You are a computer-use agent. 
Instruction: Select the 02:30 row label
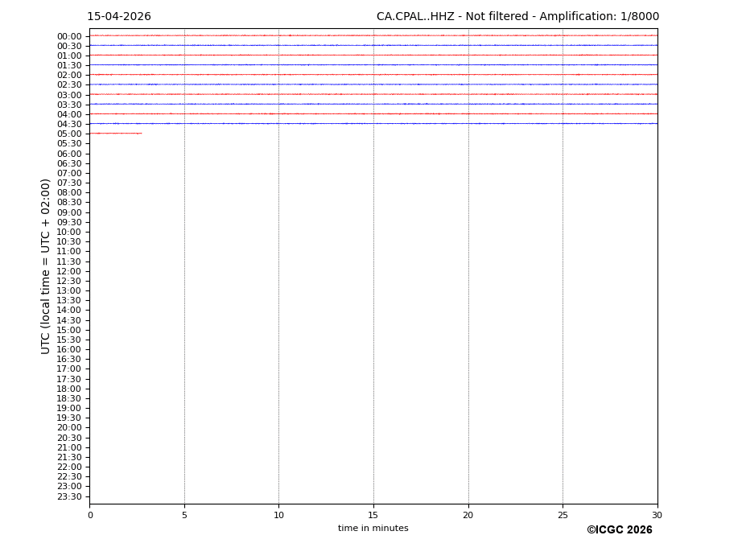pos(68,85)
